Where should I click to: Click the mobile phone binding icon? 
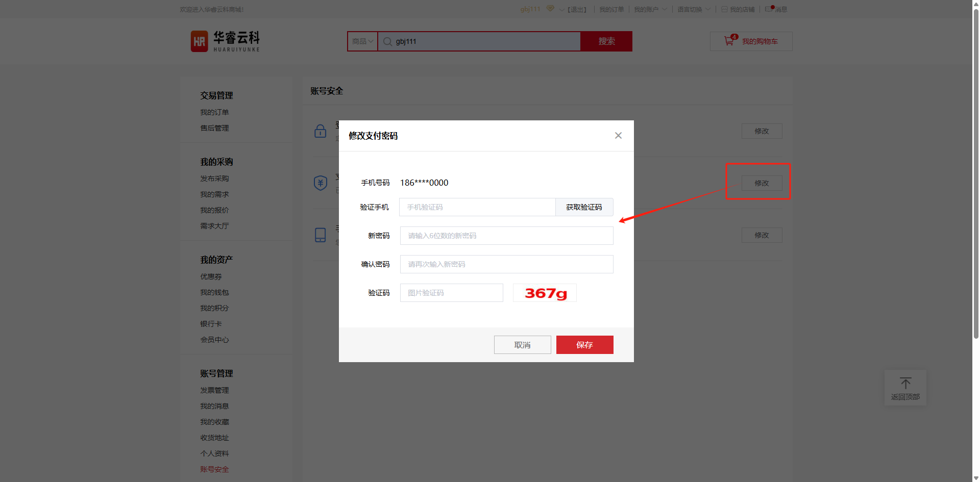(x=320, y=235)
